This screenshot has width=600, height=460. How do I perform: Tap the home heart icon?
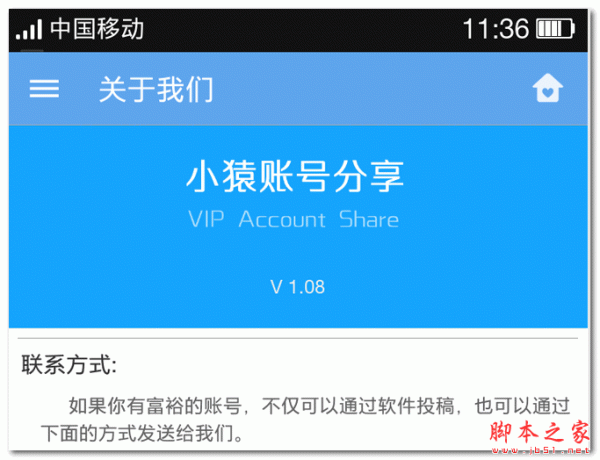548,88
